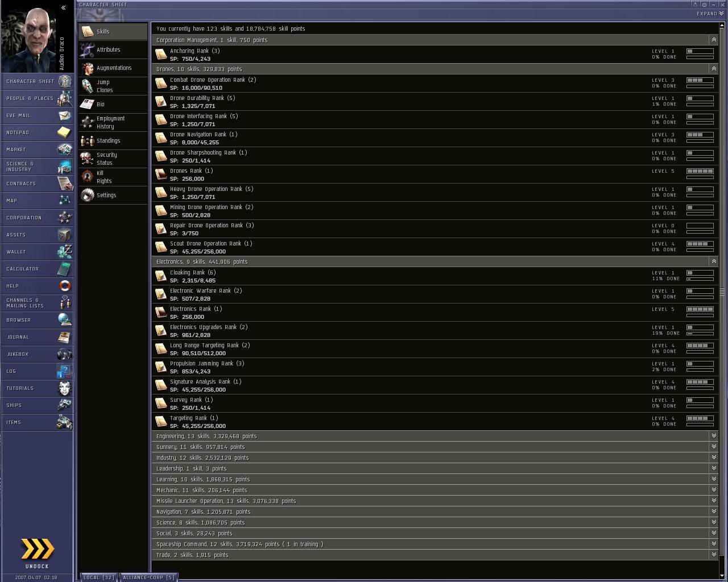Open the Log icon

pos(65,371)
